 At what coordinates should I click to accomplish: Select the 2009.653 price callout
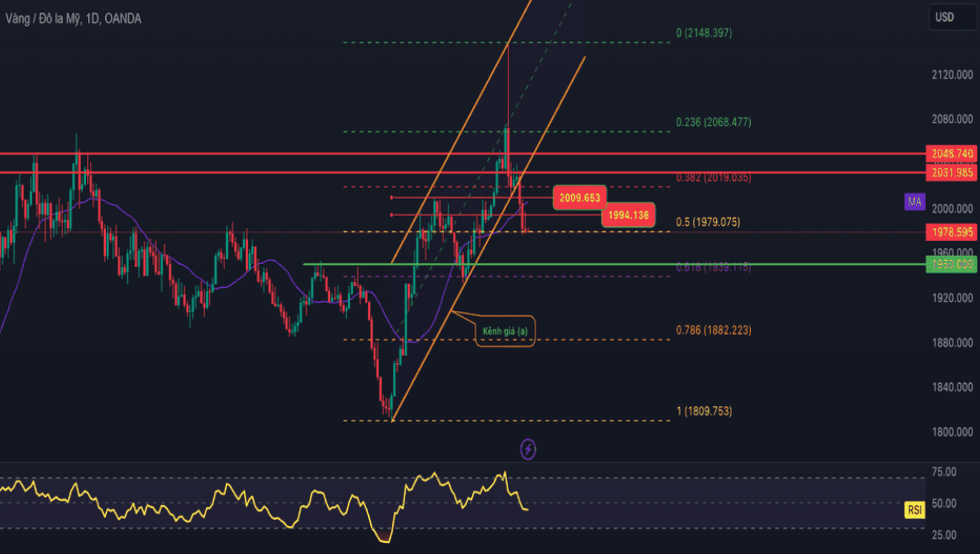point(580,198)
